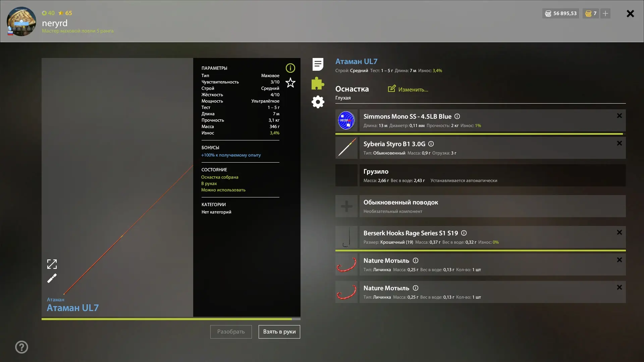Screen dimensions: 644x362
Task: Remove the Syberia Styro B1 float
Action: pyautogui.click(x=619, y=143)
